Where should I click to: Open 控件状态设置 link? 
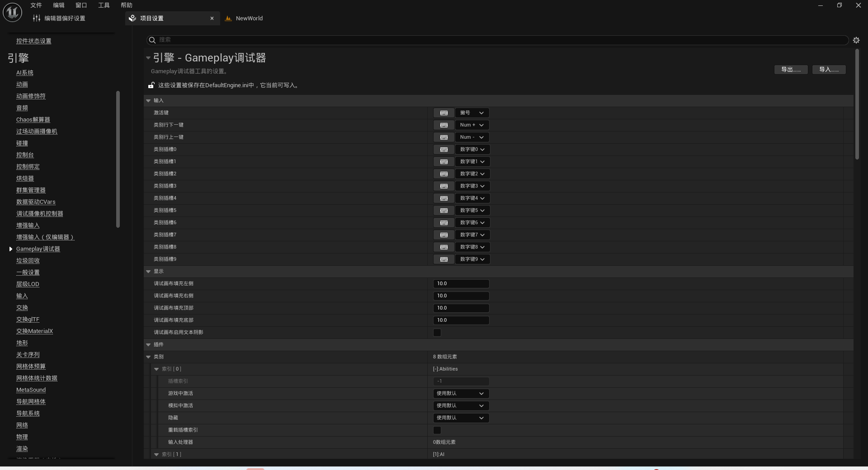pos(34,41)
